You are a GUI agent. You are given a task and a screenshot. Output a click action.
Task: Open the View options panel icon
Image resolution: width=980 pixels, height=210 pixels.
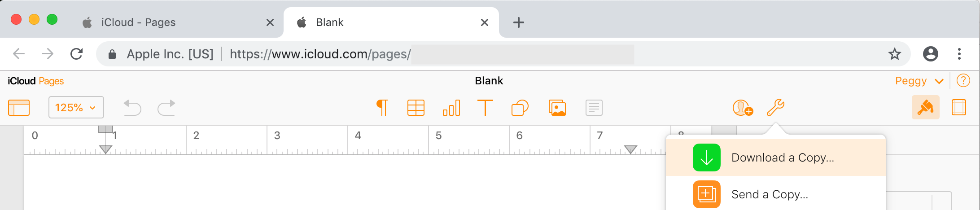19,108
